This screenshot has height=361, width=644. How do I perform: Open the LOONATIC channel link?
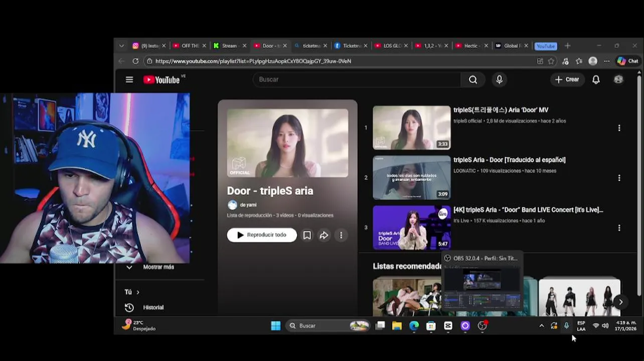(x=464, y=171)
